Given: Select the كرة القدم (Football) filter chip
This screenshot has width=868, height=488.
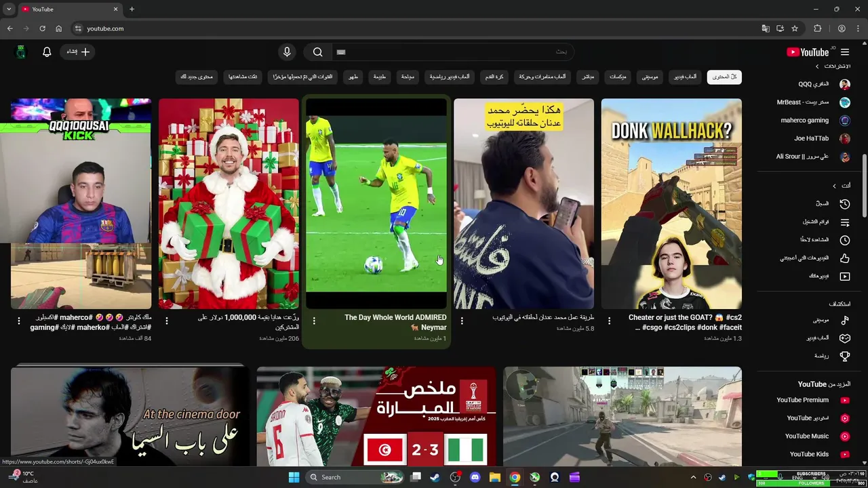Looking at the screenshot, I should [x=494, y=77].
